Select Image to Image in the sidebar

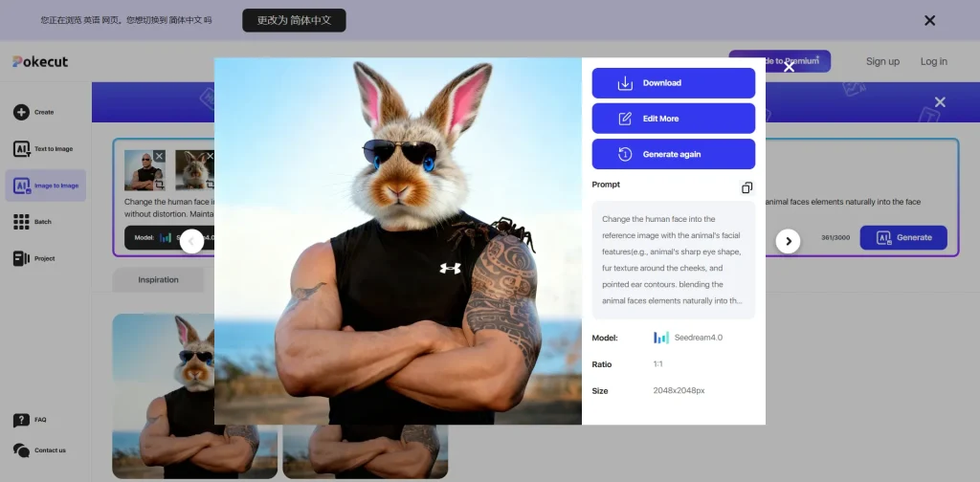[x=46, y=186]
